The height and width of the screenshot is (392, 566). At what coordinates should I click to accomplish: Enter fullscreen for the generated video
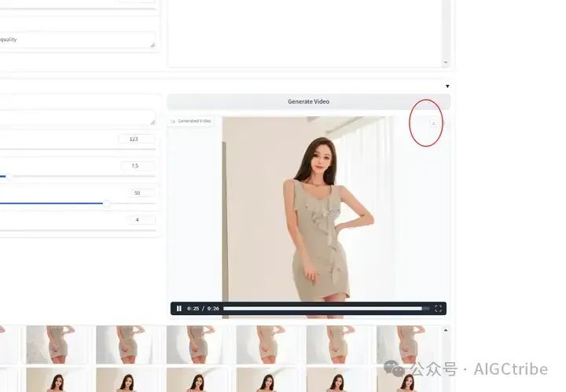pyautogui.click(x=438, y=308)
